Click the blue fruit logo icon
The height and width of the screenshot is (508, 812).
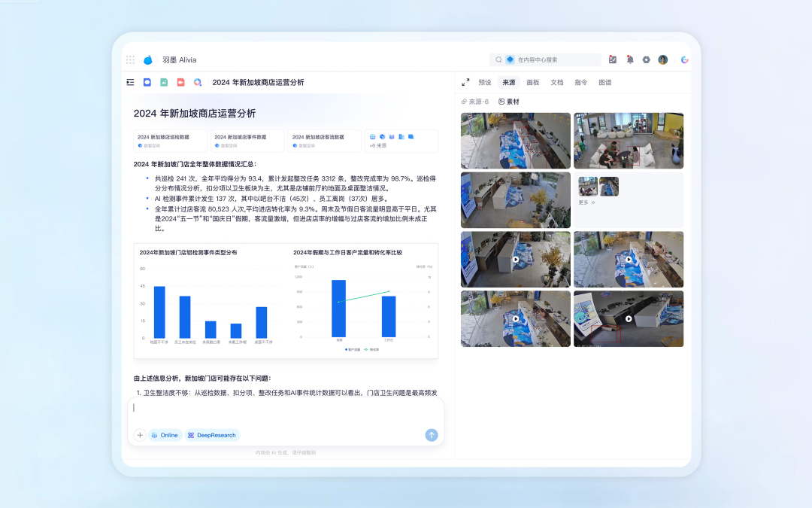pos(148,59)
